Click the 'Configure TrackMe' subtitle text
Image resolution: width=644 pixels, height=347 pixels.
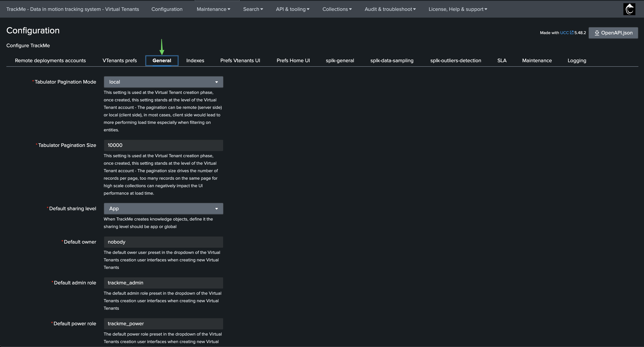coord(28,46)
